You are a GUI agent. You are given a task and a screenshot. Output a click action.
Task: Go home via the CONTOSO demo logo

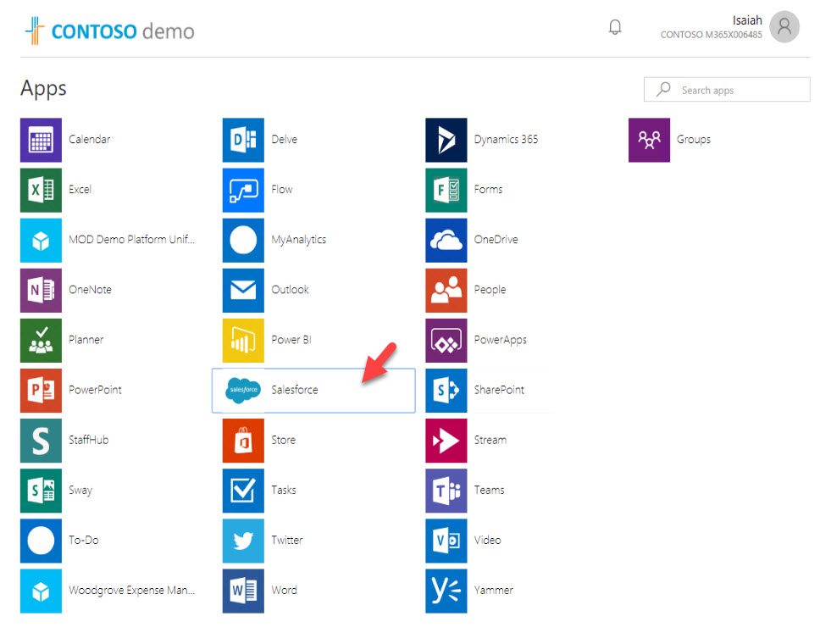(110, 31)
